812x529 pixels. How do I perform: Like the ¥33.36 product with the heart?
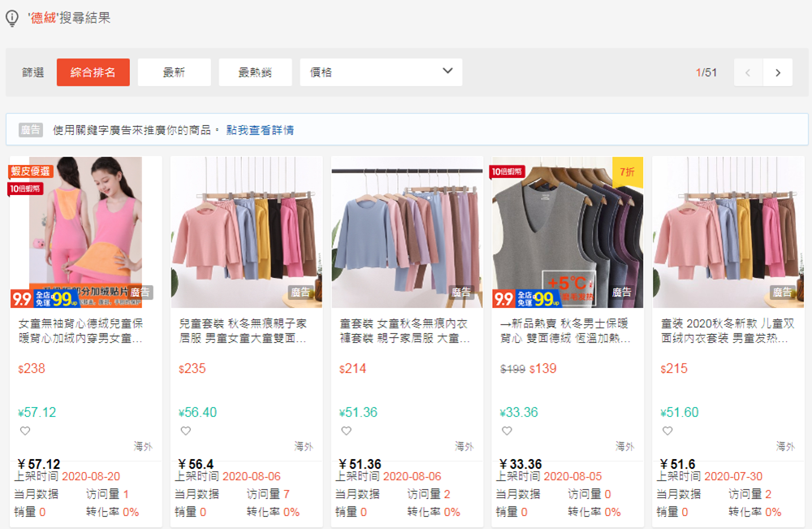507,431
